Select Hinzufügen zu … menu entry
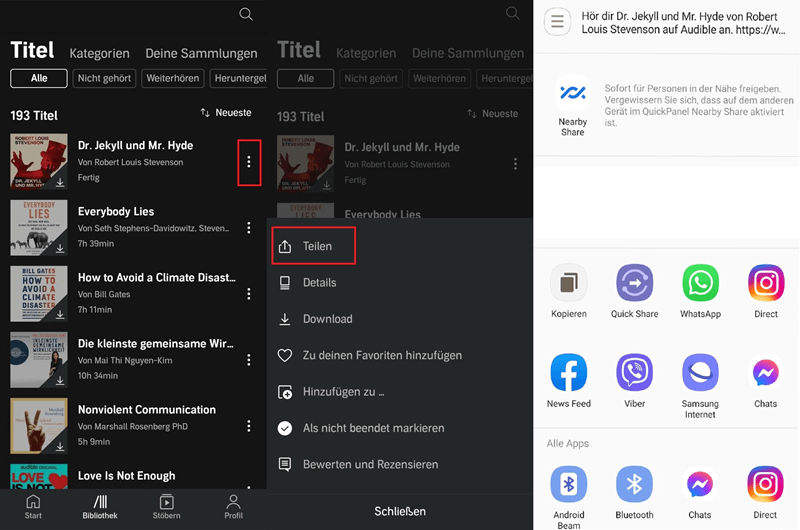This screenshot has width=800, height=530. [400, 392]
